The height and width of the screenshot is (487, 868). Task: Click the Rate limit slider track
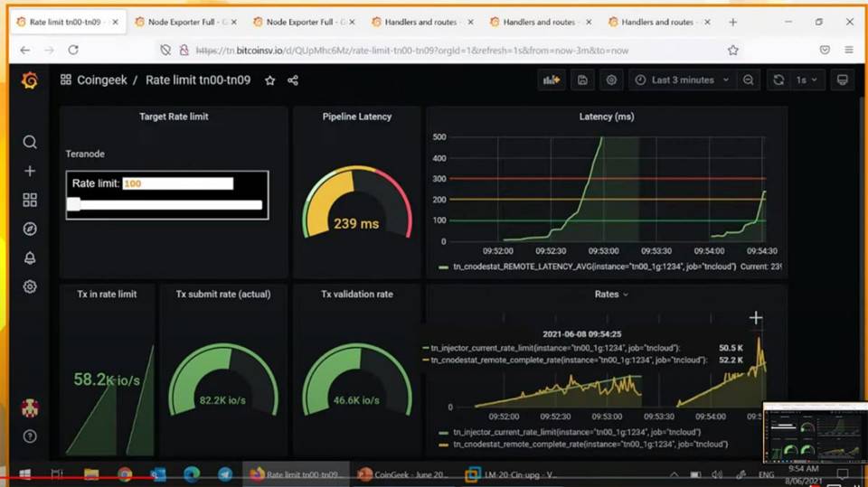pos(166,205)
